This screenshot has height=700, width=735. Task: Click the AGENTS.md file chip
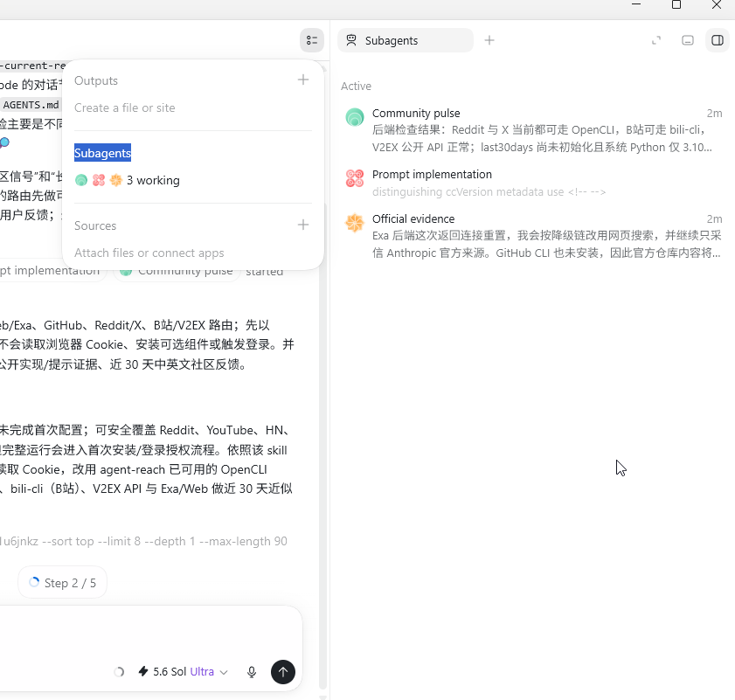coord(31,105)
